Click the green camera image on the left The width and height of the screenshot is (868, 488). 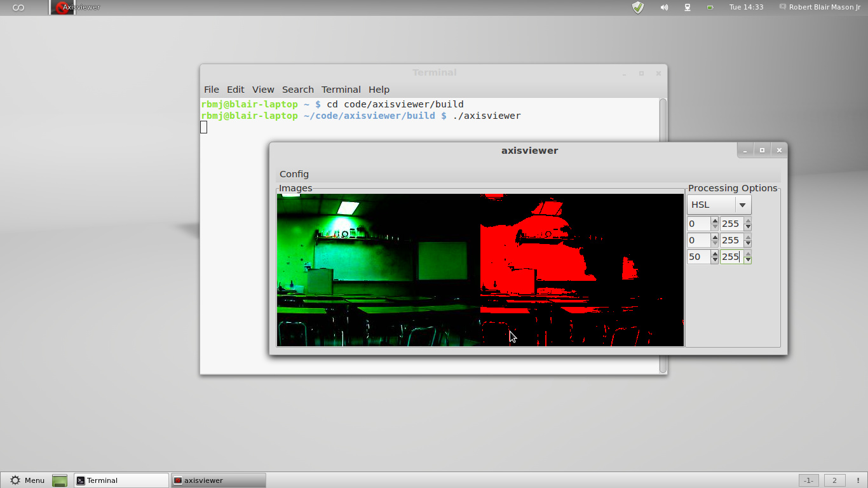point(379,270)
